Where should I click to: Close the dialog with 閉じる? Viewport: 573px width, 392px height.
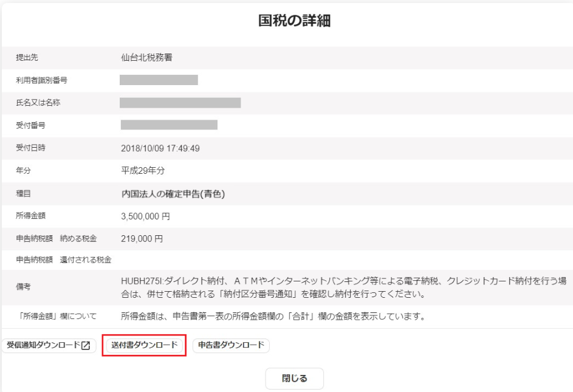295,379
